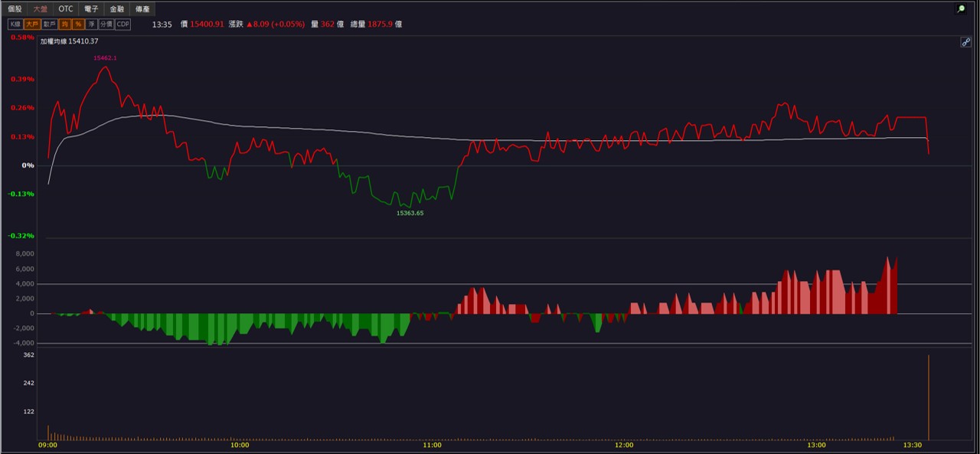Click the green magnifier zoom icon
This screenshot has width=980, height=454.
click(961, 9)
